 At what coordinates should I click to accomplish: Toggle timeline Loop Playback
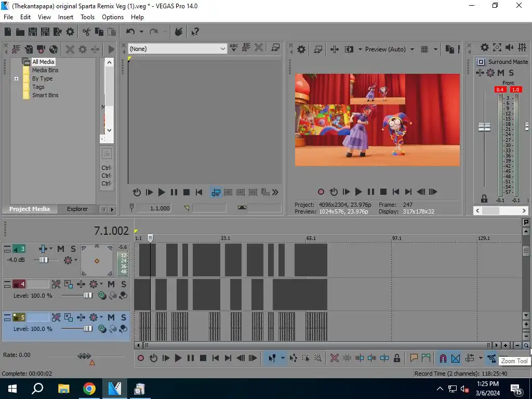(x=153, y=358)
